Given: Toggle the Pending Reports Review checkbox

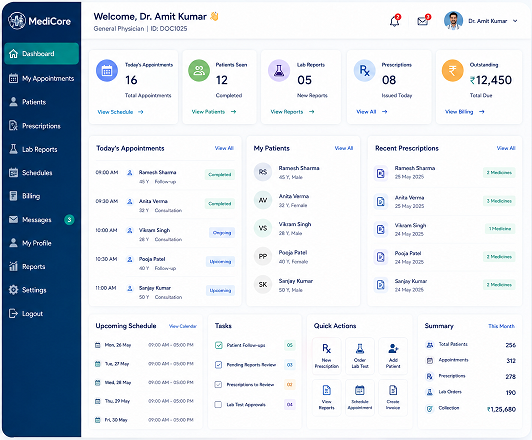Looking at the screenshot, I should (218, 365).
